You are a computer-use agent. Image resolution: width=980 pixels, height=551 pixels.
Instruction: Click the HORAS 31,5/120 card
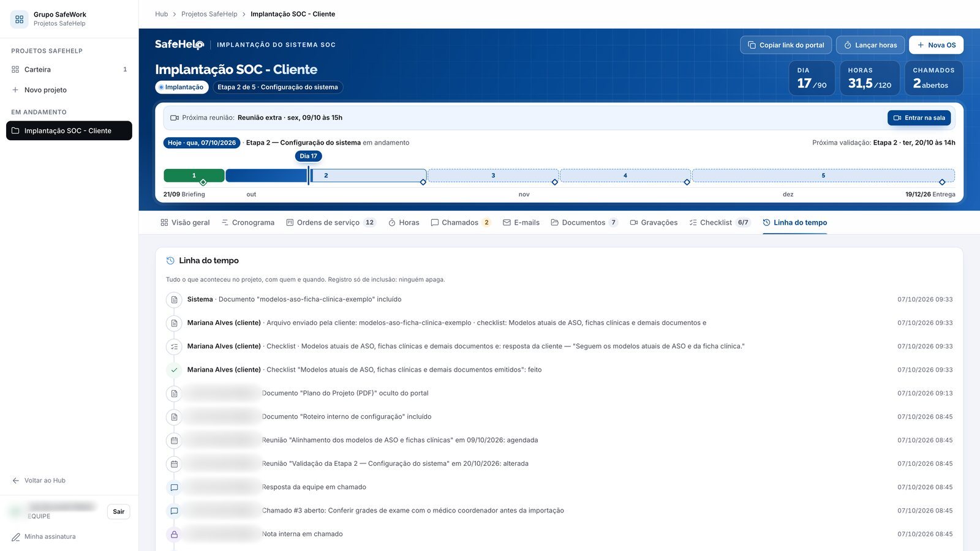870,78
